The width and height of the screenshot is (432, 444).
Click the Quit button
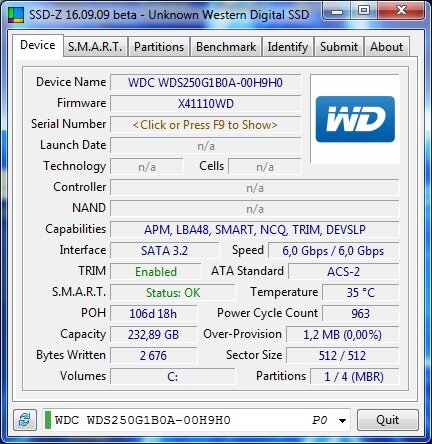click(388, 420)
